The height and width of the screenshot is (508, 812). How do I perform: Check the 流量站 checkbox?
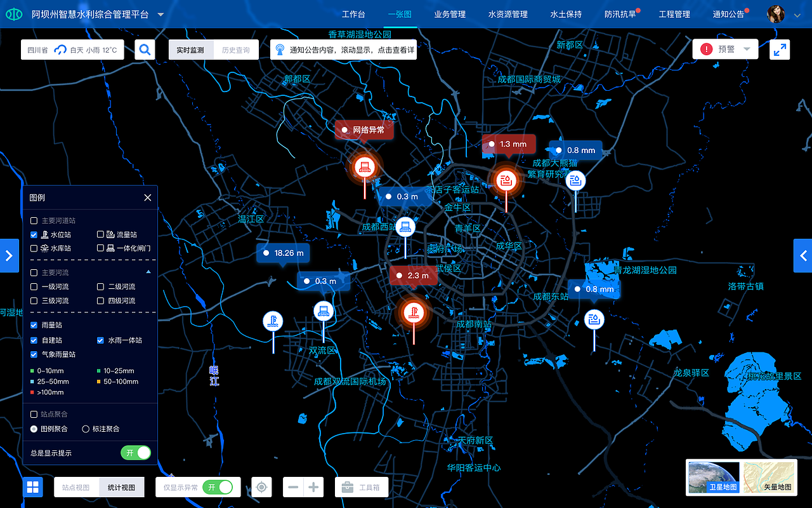[100, 235]
